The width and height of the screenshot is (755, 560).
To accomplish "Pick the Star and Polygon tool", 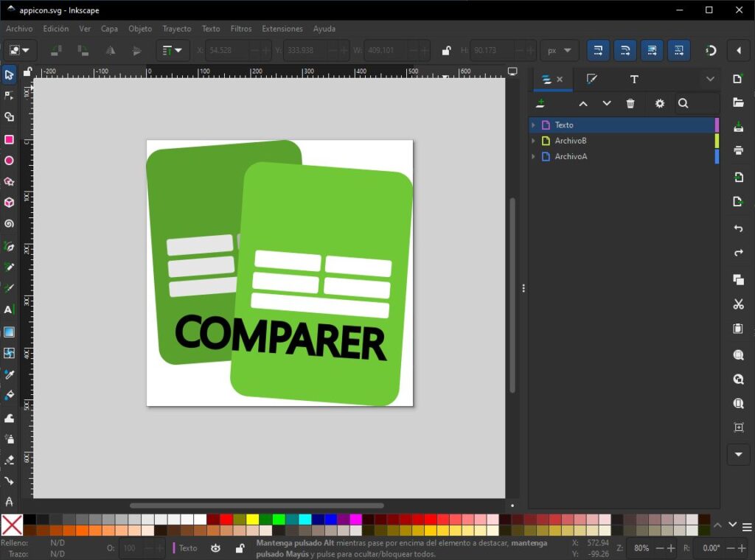I will pyautogui.click(x=9, y=182).
